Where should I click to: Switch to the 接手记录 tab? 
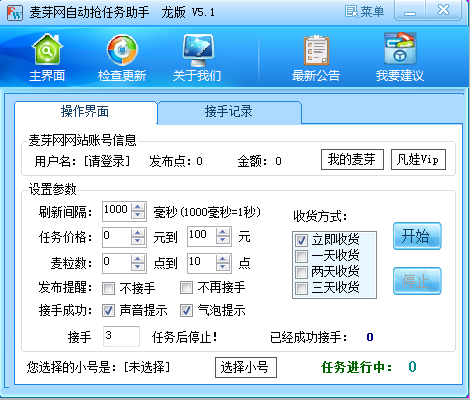click(x=229, y=112)
